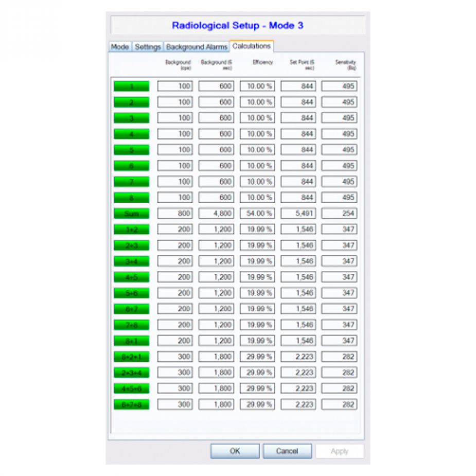Open the Background Alarms tab
Viewport: 476px width, 476px height.
[x=197, y=47]
